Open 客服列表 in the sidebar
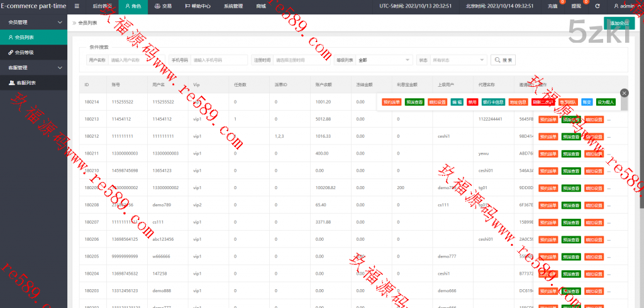This screenshot has width=644, height=308. 25,82
